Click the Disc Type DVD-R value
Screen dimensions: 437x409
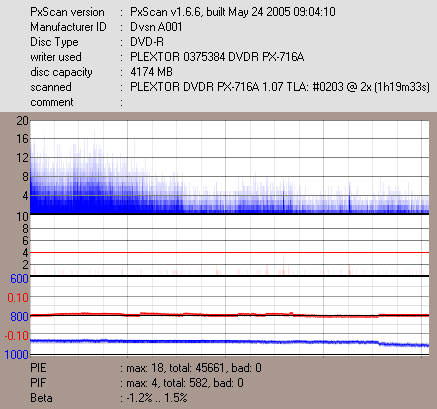(x=147, y=42)
